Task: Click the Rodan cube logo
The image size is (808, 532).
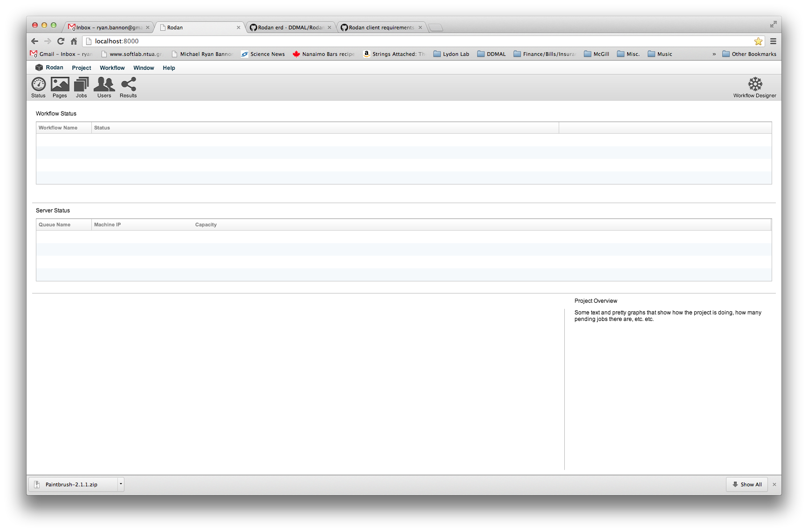Action: coord(39,68)
